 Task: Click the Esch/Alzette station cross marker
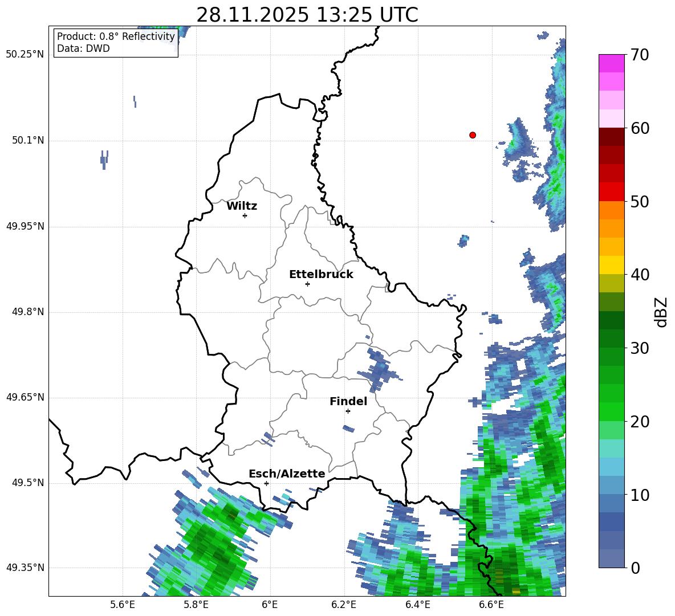(x=266, y=483)
